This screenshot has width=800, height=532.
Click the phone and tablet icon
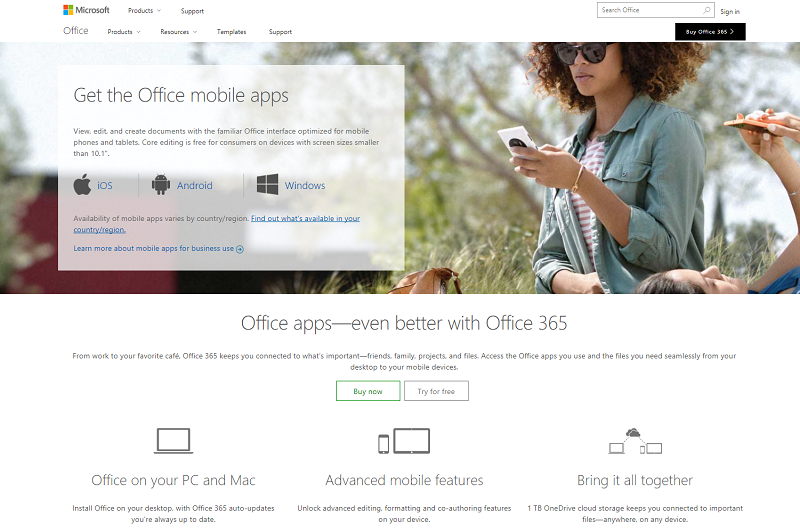404,441
